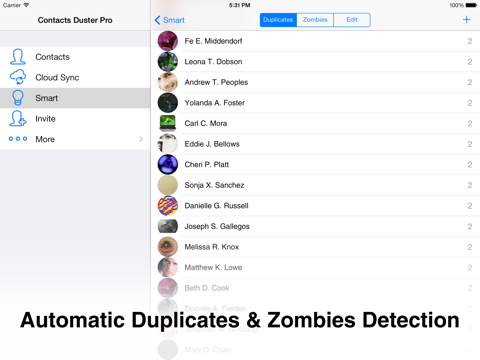Open the Cloud Sync cloud icon
Screen dimensions: 480x360
18,77
